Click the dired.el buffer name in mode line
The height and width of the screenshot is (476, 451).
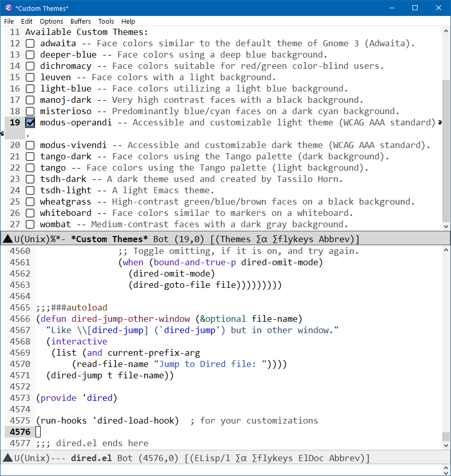92,458
